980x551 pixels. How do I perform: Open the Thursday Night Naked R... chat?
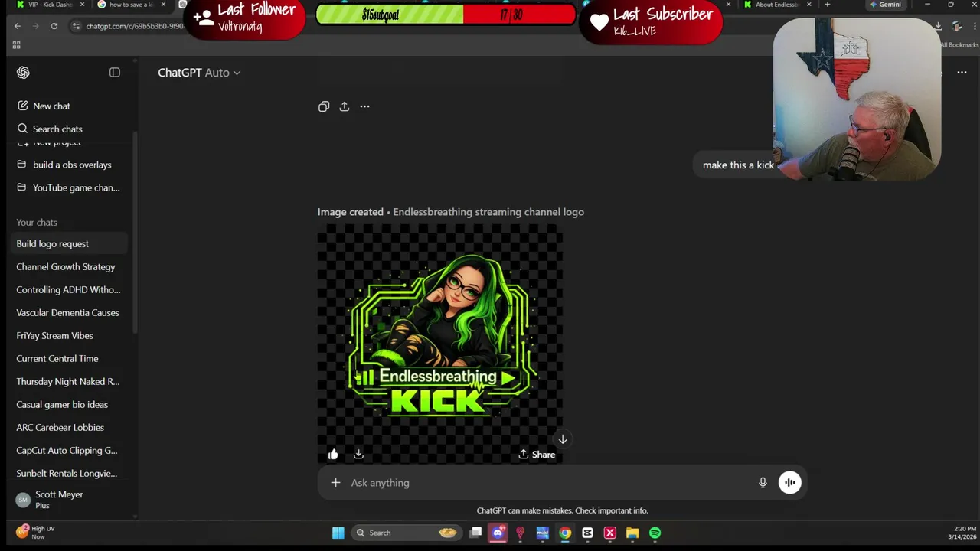[69, 381]
